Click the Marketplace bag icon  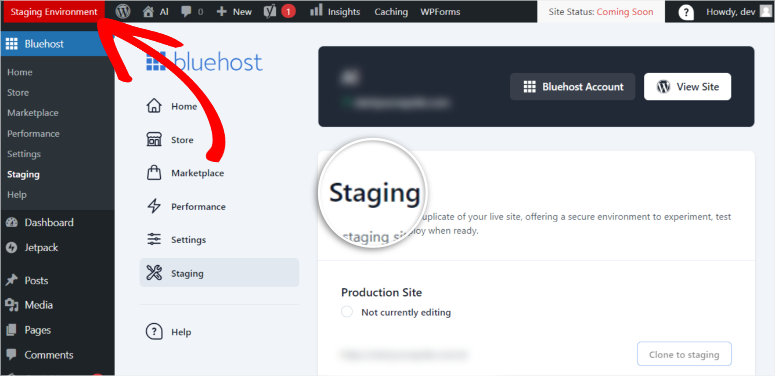click(x=154, y=173)
